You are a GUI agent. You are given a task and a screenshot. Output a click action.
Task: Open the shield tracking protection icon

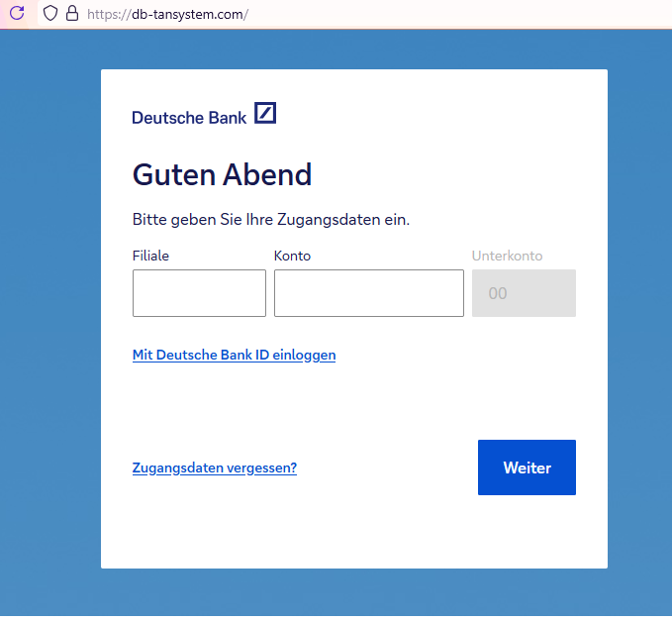(x=50, y=13)
